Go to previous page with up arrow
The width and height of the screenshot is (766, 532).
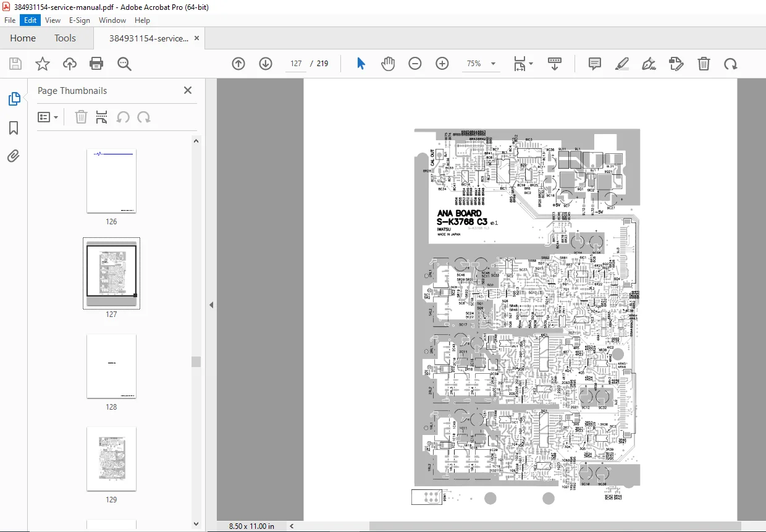[x=238, y=64]
